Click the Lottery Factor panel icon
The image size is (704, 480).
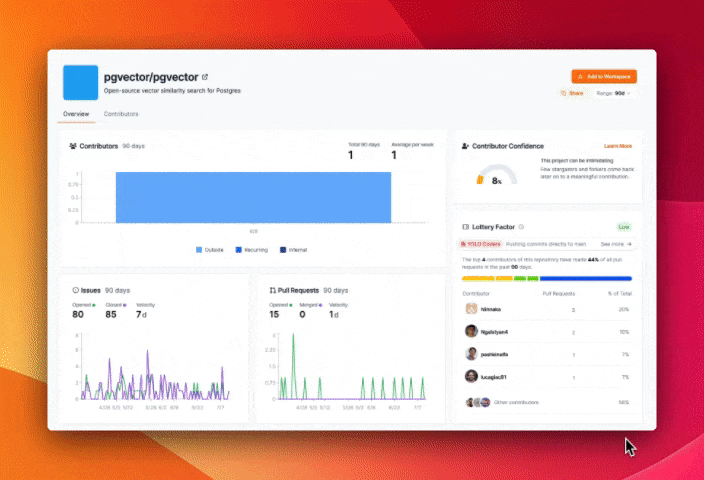point(466,227)
